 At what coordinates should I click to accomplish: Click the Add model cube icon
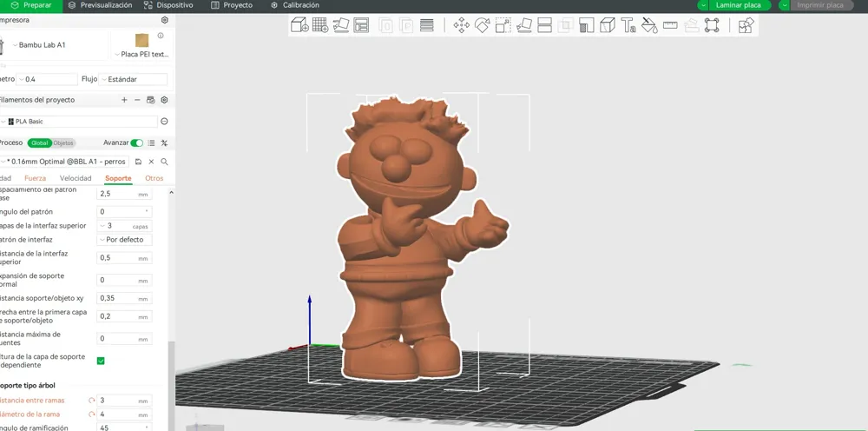[299, 25]
